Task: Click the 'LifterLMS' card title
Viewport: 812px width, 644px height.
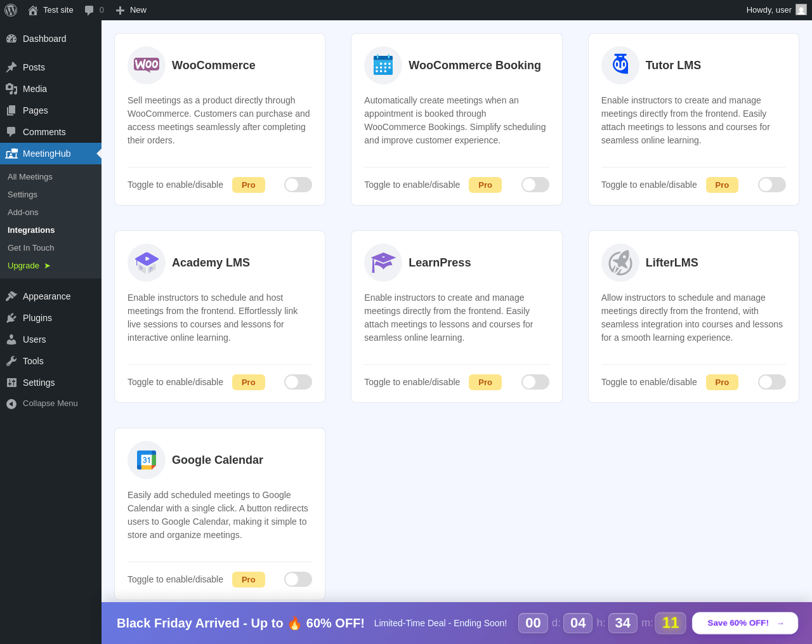Action: pos(672,263)
